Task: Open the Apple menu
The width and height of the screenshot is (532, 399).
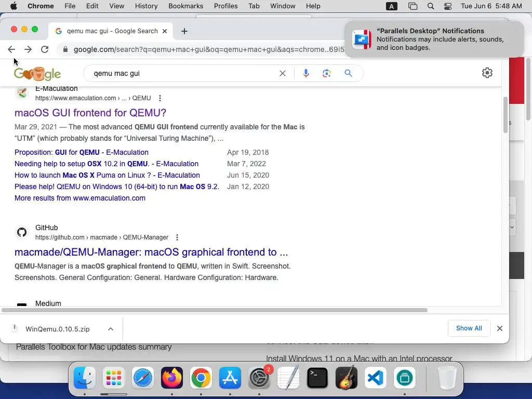Action: tap(14, 6)
